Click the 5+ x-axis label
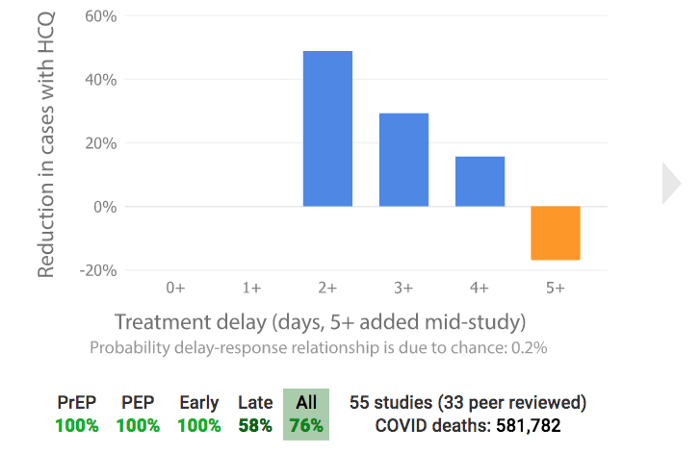The width and height of the screenshot is (700, 452). pyautogui.click(x=556, y=288)
